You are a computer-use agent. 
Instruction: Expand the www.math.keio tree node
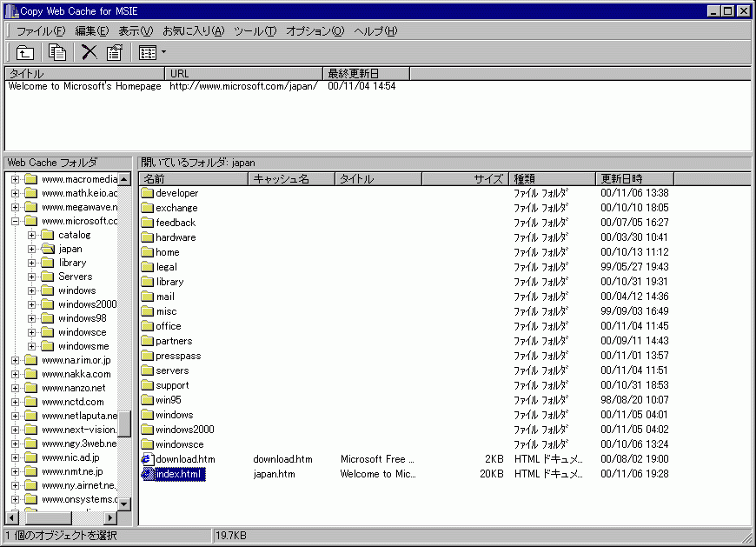[16, 193]
